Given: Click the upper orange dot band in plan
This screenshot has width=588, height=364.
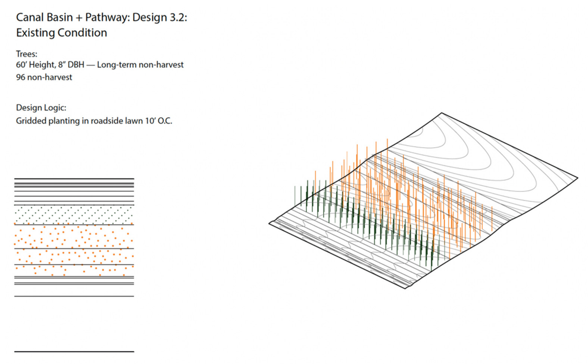Looking at the screenshot, I should pos(74,236).
